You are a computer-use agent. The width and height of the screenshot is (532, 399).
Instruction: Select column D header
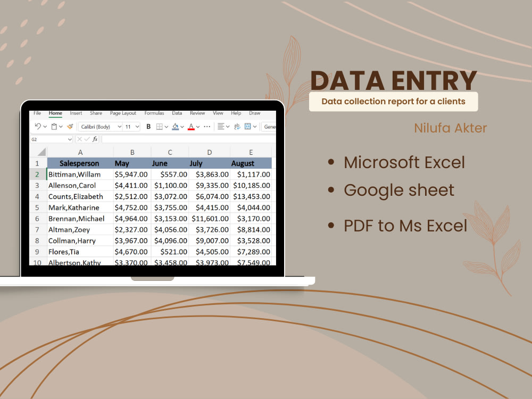pyautogui.click(x=209, y=152)
